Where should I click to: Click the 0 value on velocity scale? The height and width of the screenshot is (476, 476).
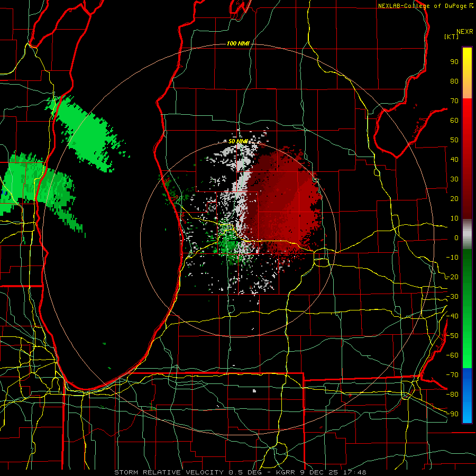tap(456, 237)
